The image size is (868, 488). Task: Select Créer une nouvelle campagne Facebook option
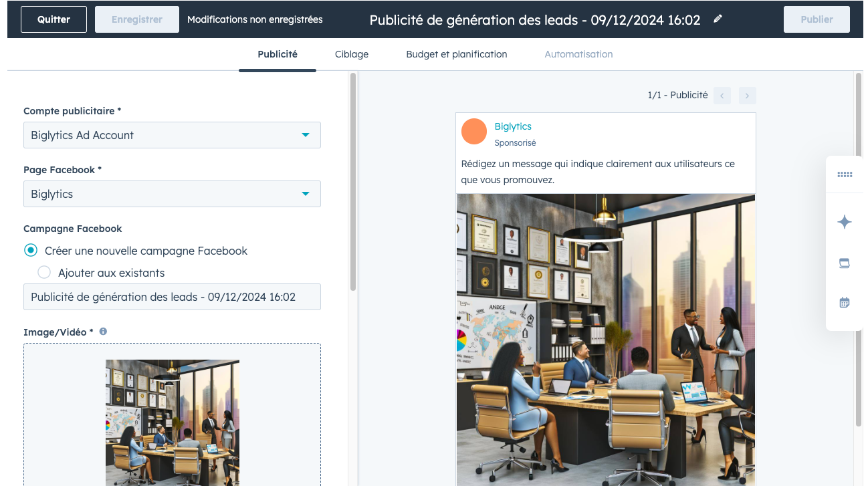[x=30, y=251]
